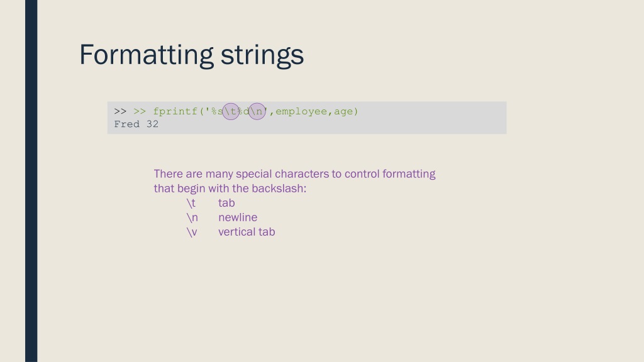Click the green >> prompt before fprintf

coord(140,111)
